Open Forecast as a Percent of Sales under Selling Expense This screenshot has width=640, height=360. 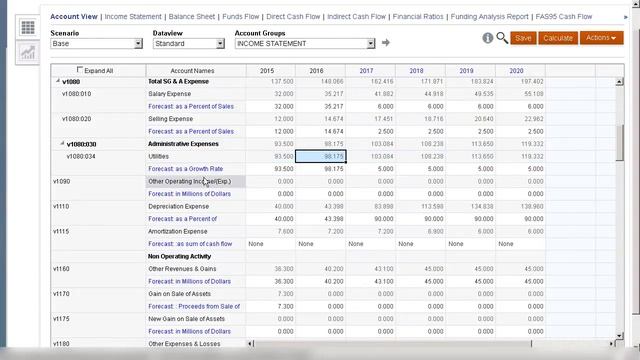(x=191, y=131)
